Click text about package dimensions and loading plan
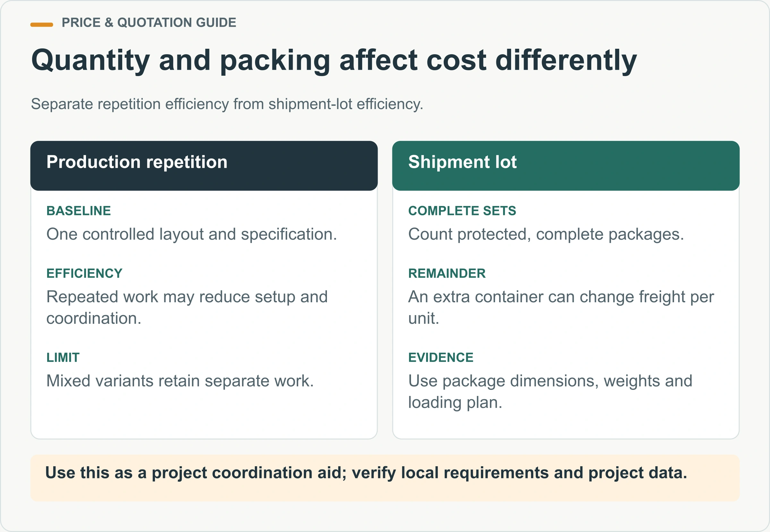 [x=550, y=391]
